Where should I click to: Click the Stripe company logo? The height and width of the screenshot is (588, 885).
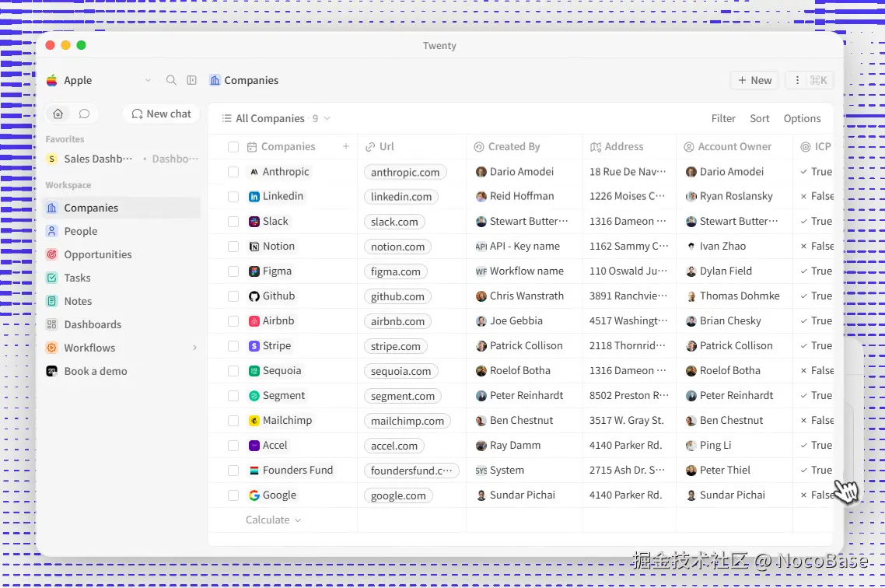254,345
